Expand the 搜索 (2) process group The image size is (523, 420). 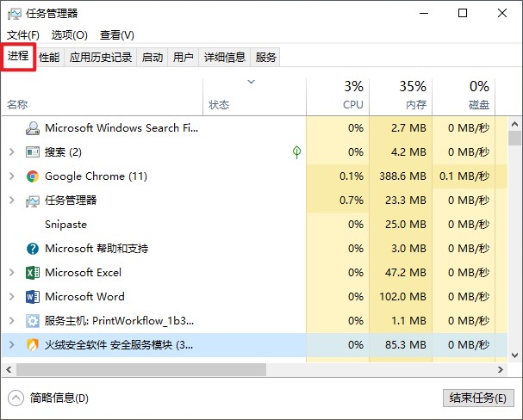tap(12, 152)
